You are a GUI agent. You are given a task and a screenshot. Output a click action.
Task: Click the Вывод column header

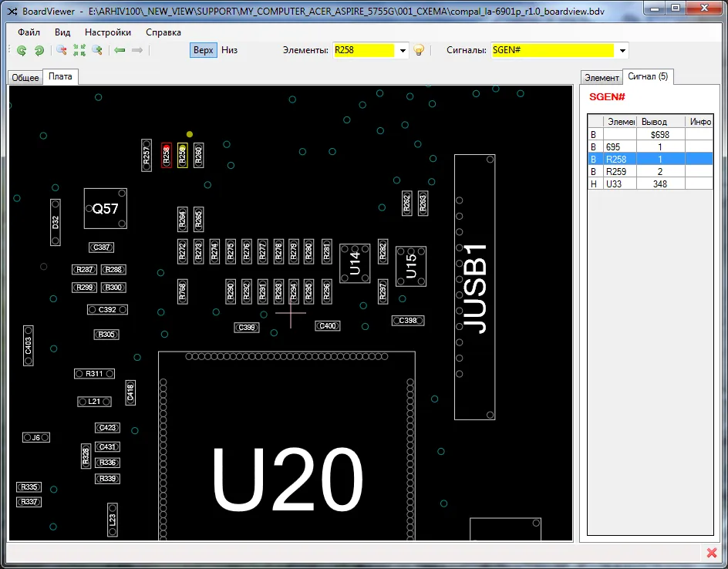[661, 122]
